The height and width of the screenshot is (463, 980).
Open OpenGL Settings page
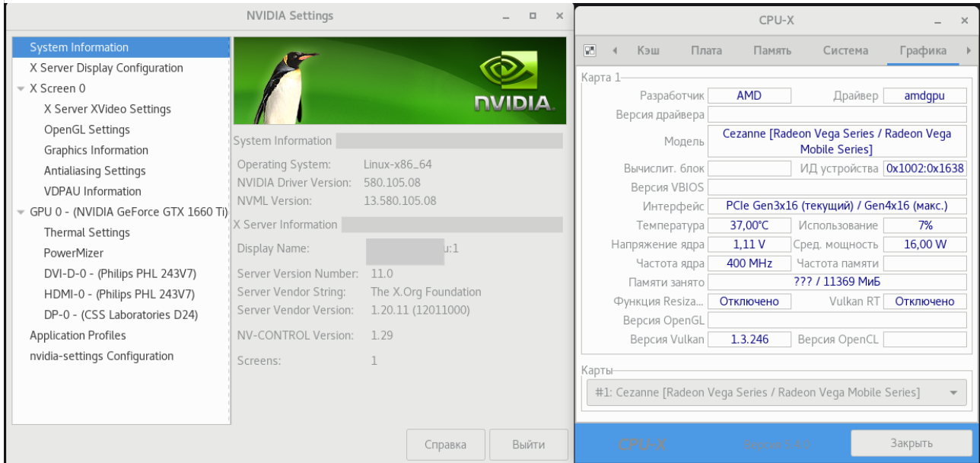(x=87, y=129)
